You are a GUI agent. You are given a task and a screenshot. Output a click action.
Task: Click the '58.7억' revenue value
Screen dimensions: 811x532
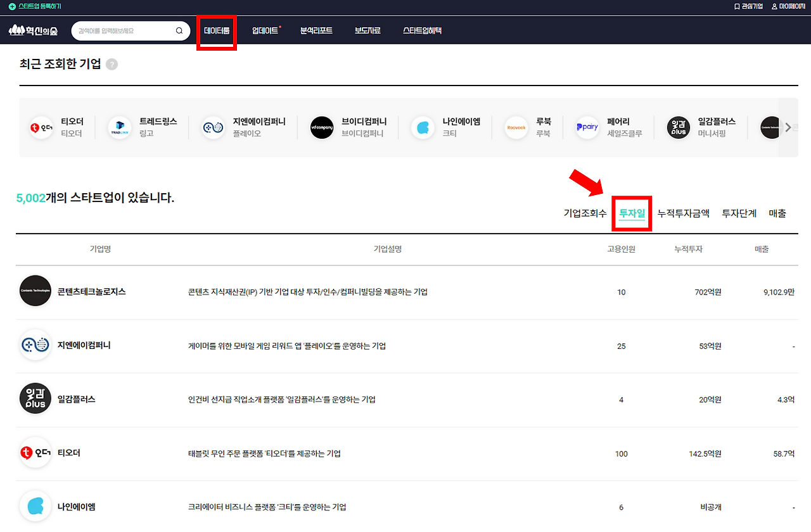[784, 453]
